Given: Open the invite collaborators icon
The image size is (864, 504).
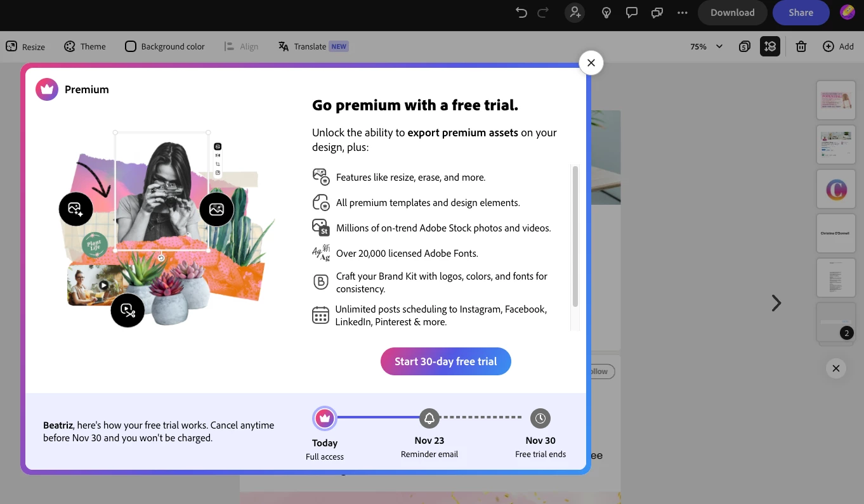Looking at the screenshot, I should 575,12.
